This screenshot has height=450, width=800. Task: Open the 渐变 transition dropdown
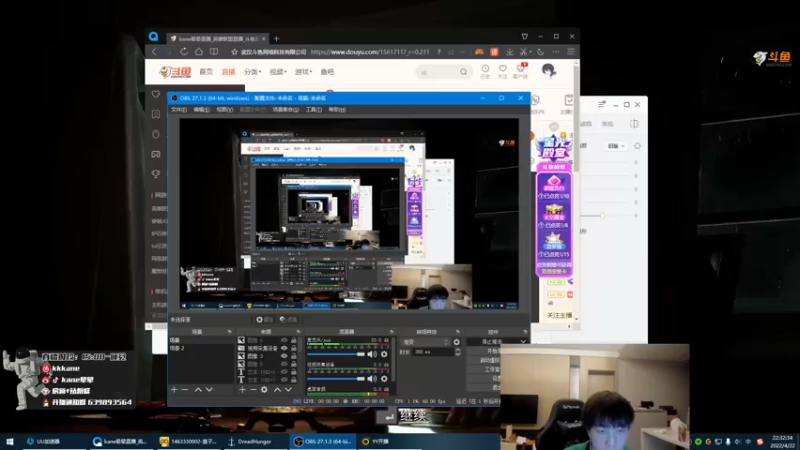click(426, 342)
